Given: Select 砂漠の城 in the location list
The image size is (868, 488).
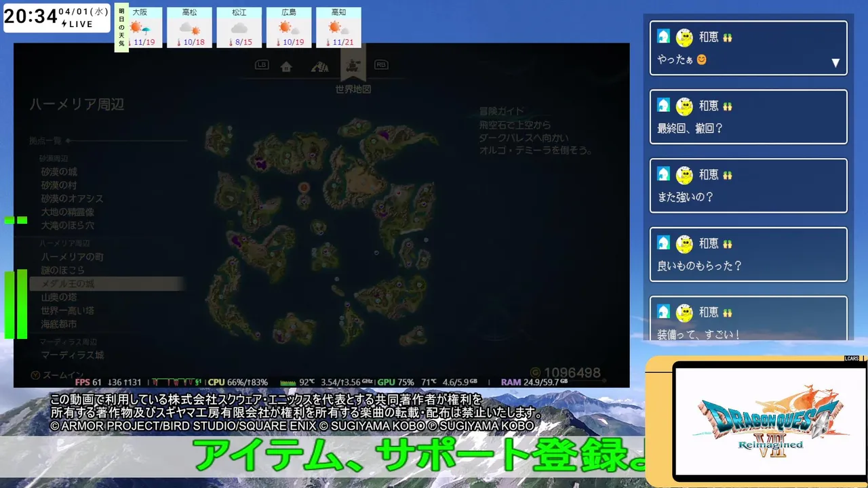Looking at the screenshot, I should click(x=59, y=171).
